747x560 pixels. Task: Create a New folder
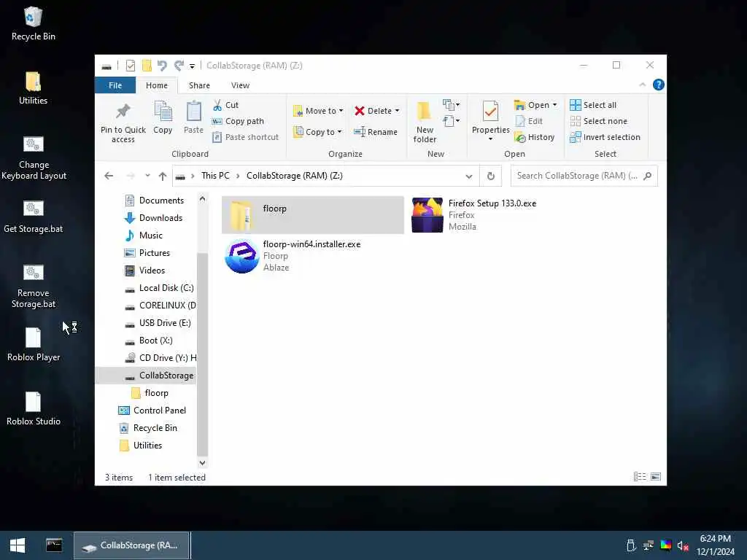425,122
